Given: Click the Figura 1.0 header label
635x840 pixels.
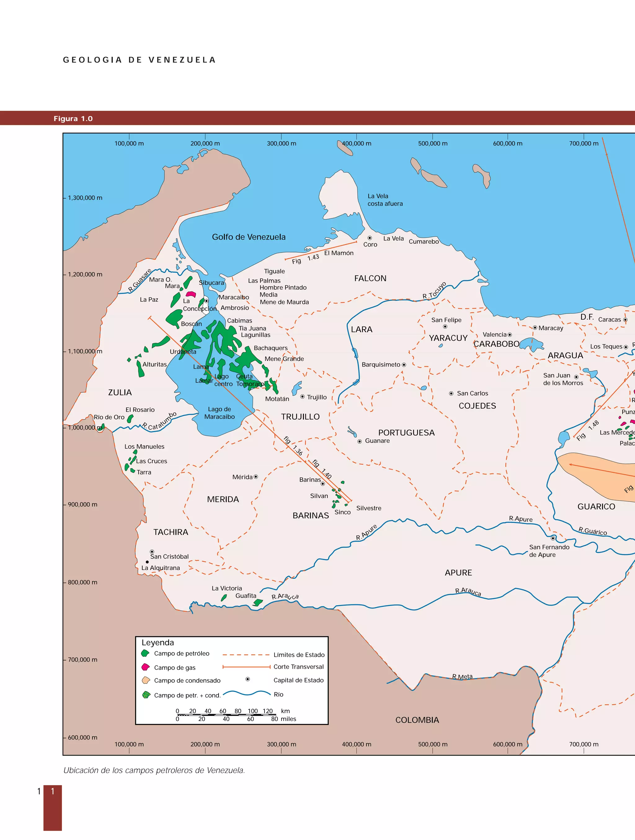Looking at the screenshot, I should click(x=73, y=118).
